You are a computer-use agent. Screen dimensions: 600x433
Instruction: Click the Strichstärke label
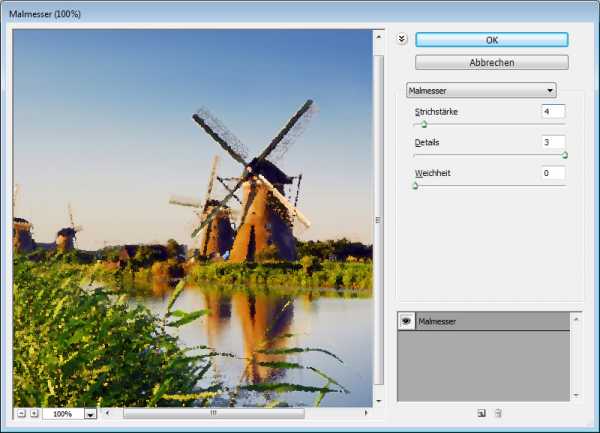click(x=436, y=112)
